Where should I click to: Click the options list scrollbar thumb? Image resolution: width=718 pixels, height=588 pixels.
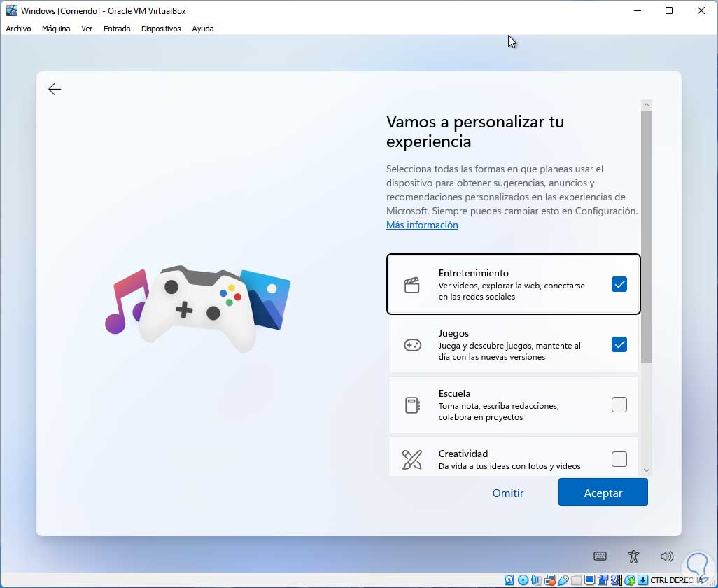[x=646, y=237]
